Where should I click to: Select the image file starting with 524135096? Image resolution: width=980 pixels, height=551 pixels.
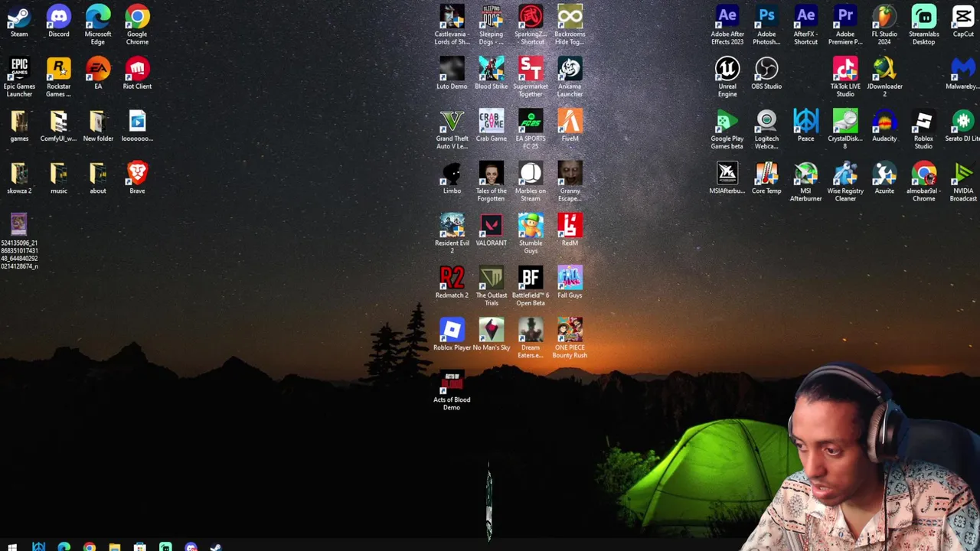19,225
